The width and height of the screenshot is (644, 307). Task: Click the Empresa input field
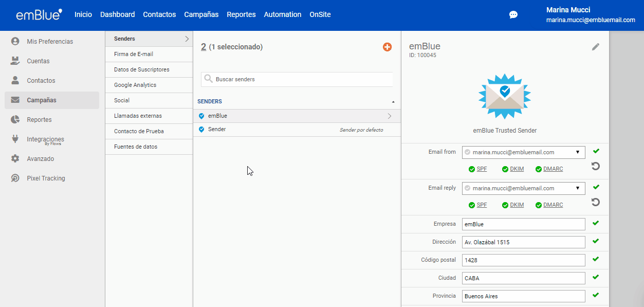(x=523, y=224)
